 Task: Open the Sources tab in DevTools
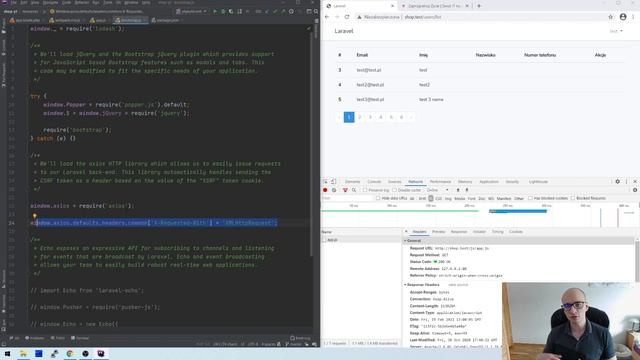[394, 182]
